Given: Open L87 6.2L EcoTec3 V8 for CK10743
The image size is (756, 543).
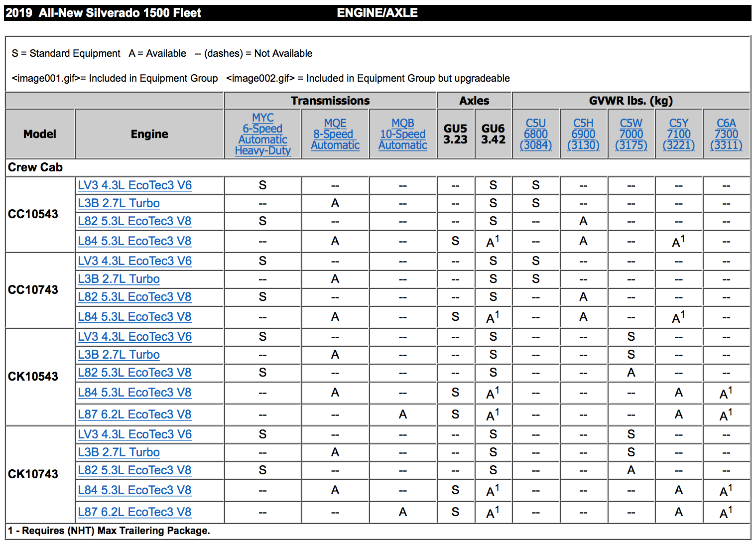Looking at the screenshot, I should click(134, 512).
